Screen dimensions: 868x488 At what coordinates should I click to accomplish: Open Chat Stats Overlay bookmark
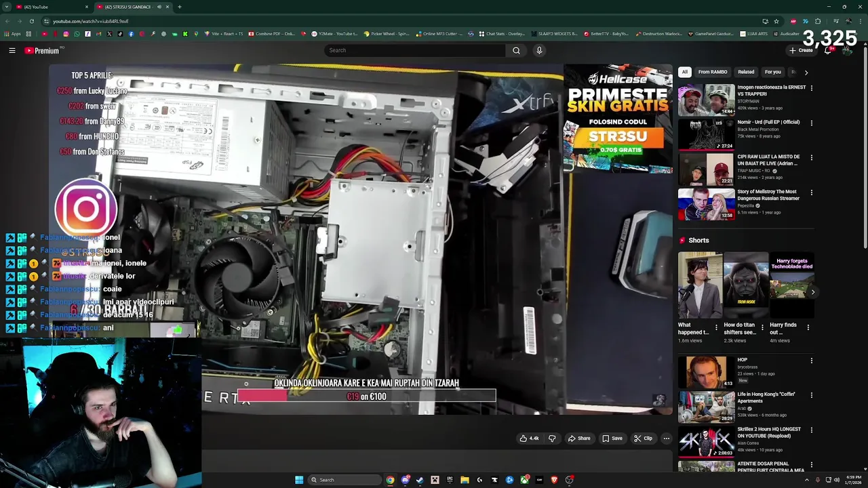click(502, 34)
